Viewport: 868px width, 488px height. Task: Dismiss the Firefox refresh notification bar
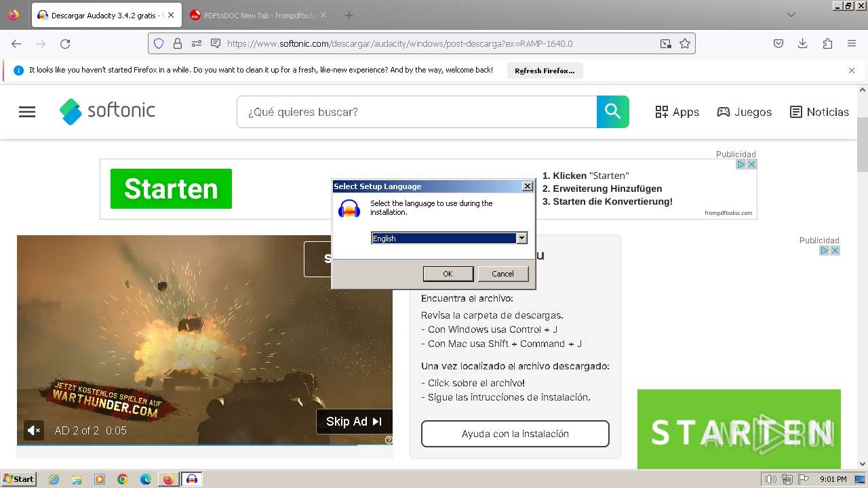click(852, 70)
